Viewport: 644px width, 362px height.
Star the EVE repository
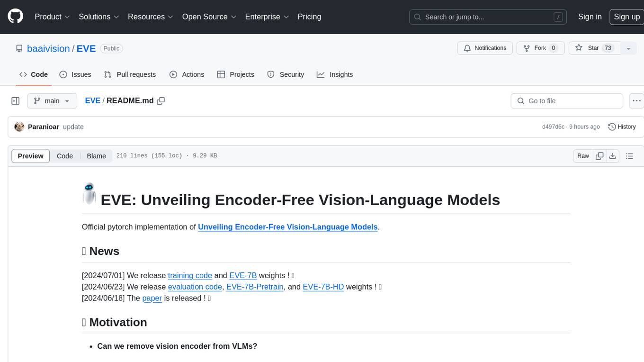pos(594,48)
